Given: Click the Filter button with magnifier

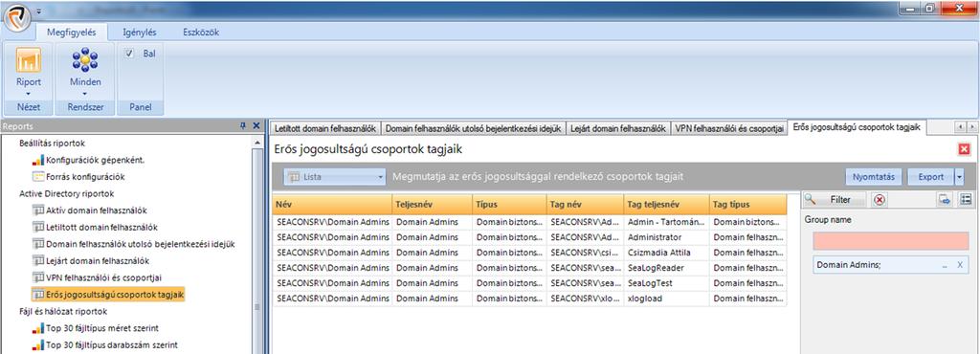Looking at the screenshot, I should tap(835, 200).
